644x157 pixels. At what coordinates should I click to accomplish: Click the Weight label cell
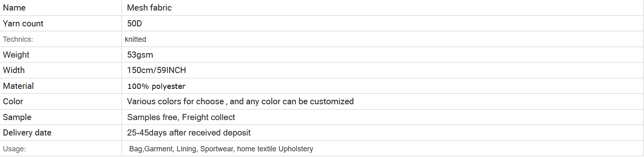click(61, 55)
